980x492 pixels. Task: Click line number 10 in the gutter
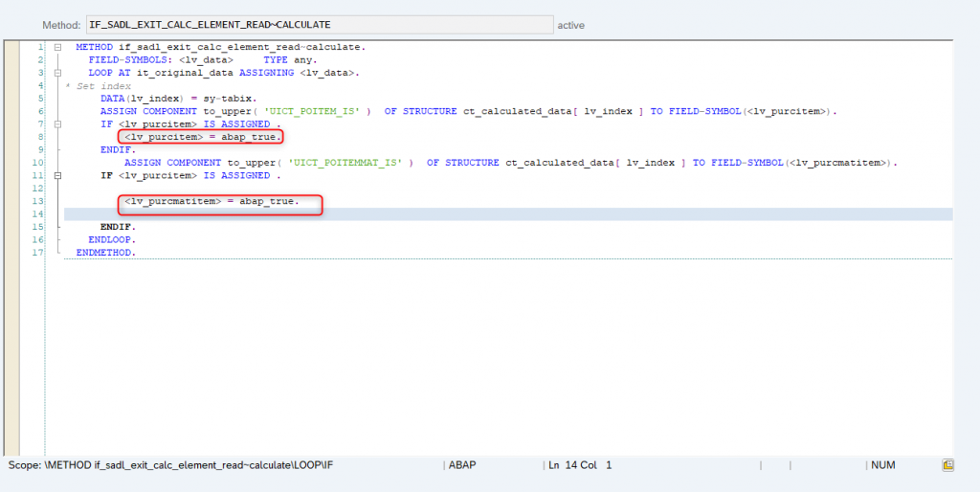38,163
